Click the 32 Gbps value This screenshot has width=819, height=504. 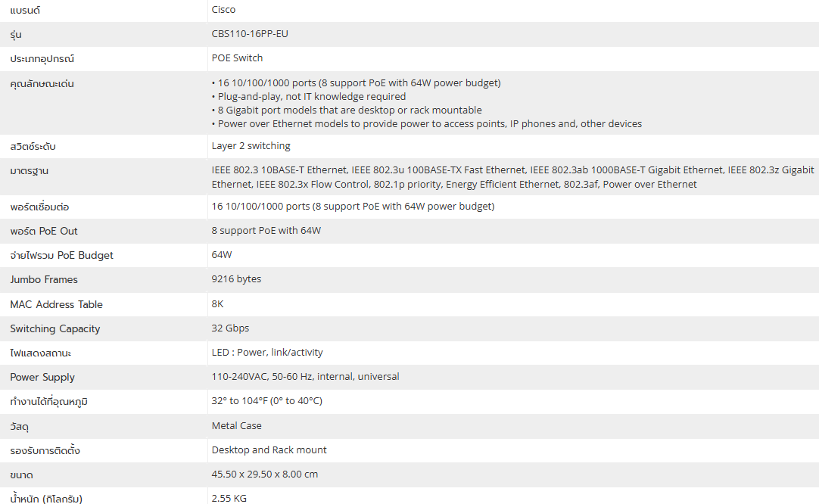pos(230,328)
